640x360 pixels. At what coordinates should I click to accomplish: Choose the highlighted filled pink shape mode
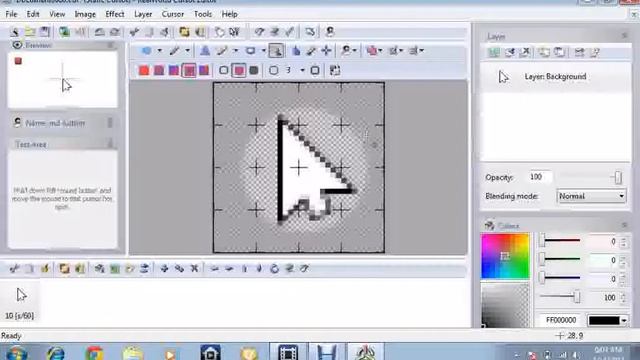tap(239, 70)
